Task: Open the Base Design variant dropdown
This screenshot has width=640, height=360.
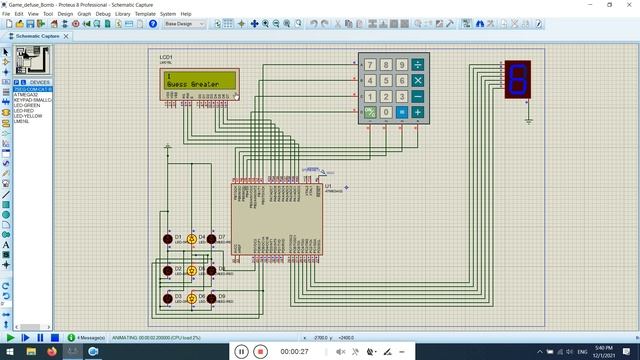Action: (184, 24)
